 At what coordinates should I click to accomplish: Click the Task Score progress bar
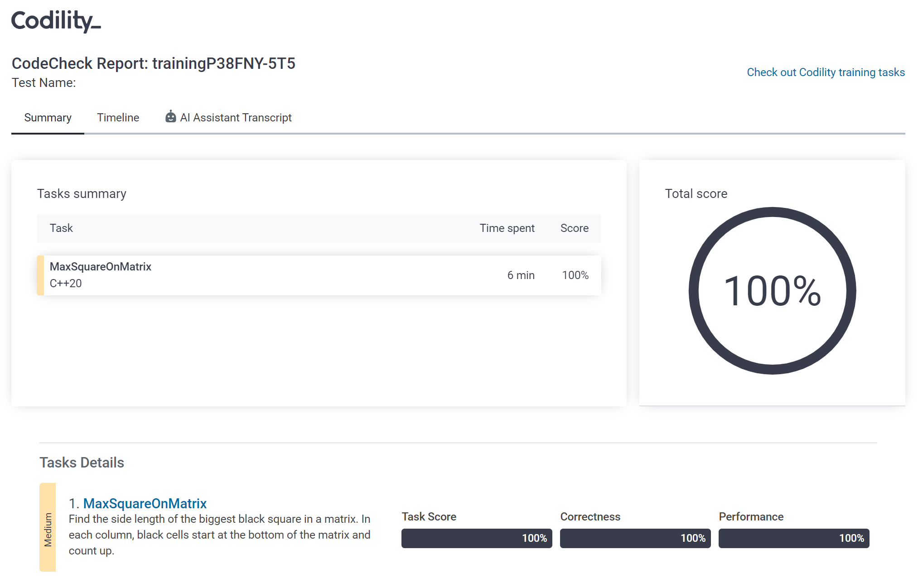pyautogui.click(x=476, y=538)
